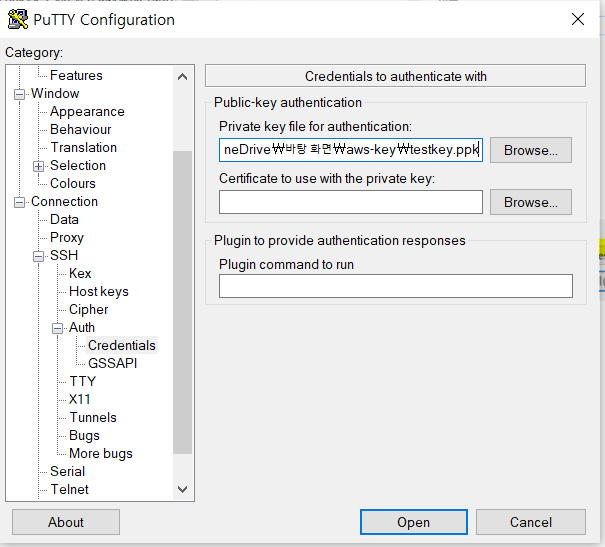Collapse the Connection category node
Viewport: 605px width, 547px height.
click(19, 202)
